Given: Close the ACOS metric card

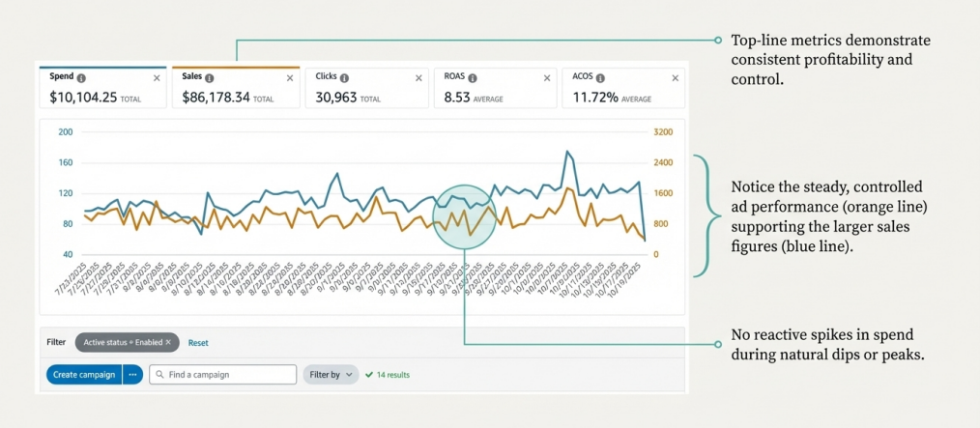Looking at the screenshot, I should [677, 77].
